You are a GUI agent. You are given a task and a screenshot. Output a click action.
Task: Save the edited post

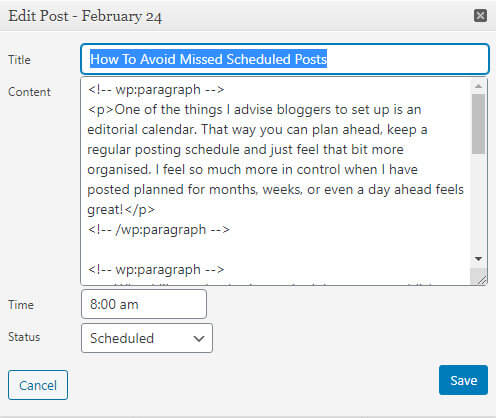tap(463, 380)
